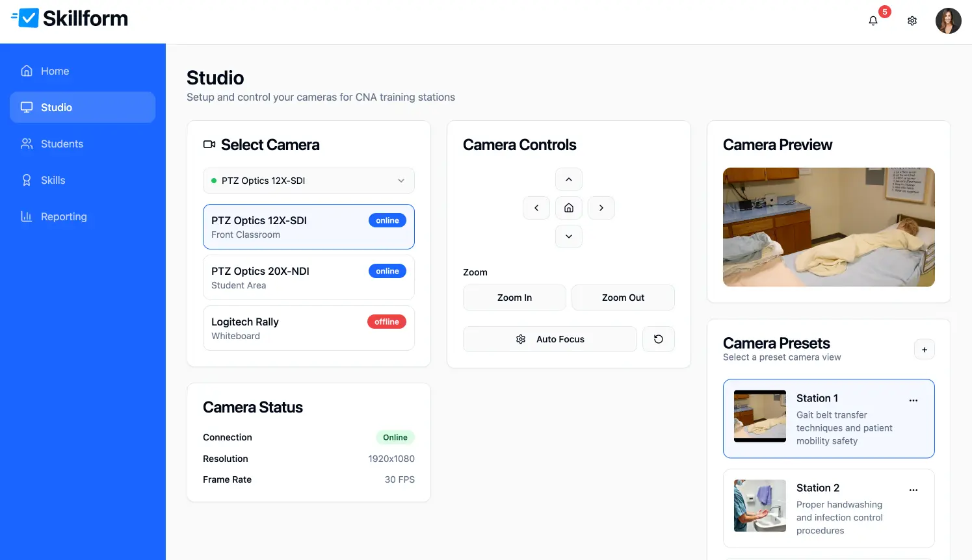The image size is (972, 560).
Task: Expand the camera selection dropdown
Action: 308,181
